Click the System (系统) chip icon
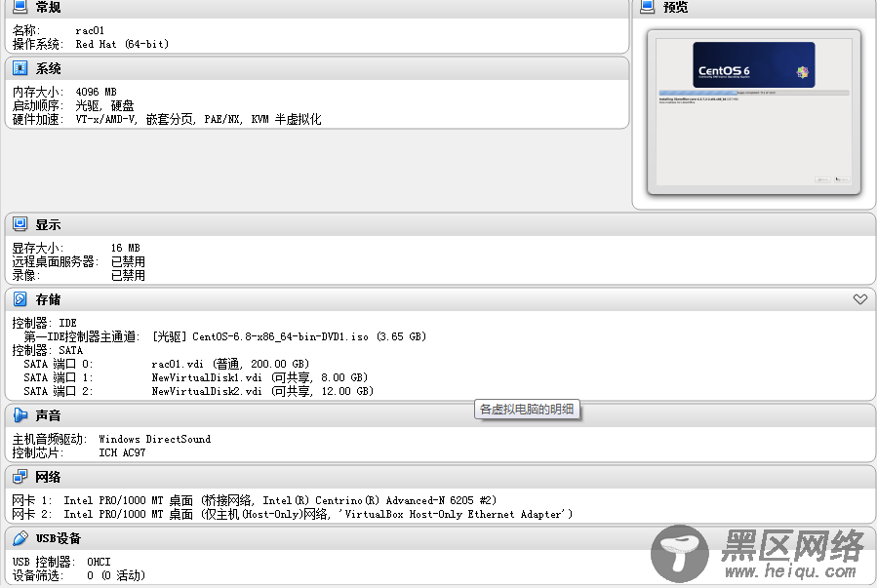The height and width of the screenshot is (588, 877). [x=20, y=68]
